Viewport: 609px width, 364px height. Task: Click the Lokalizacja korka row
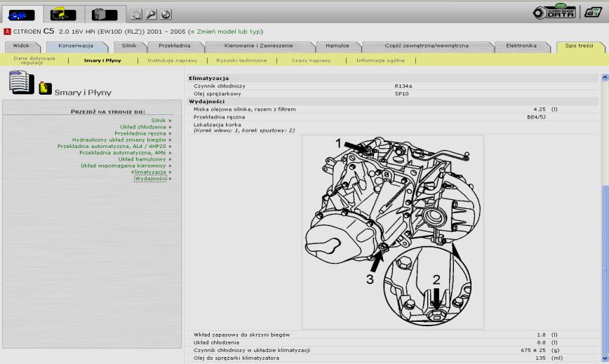pos(393,128)
